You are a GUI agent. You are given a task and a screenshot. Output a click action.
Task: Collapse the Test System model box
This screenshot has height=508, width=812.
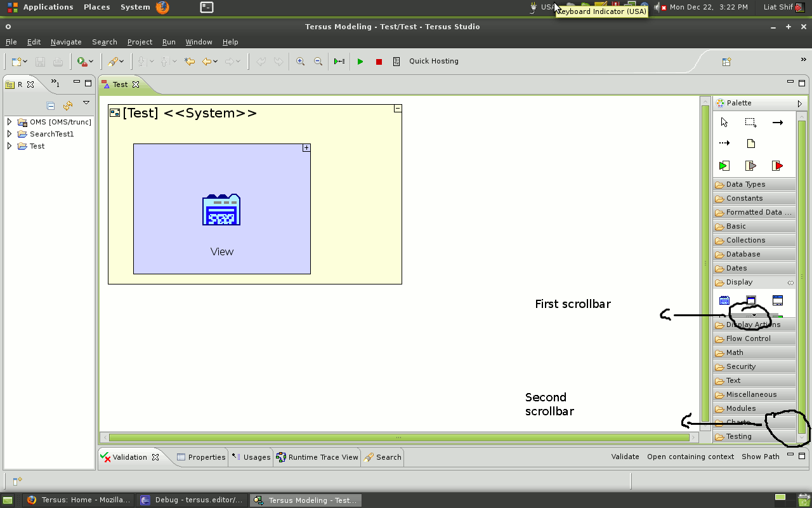click(398, 109)
